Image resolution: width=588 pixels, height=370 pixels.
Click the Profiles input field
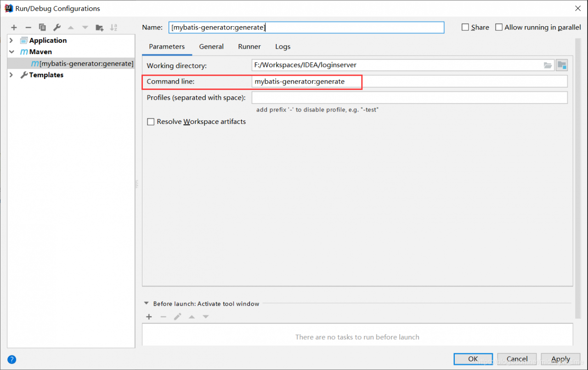coord(409,97)
